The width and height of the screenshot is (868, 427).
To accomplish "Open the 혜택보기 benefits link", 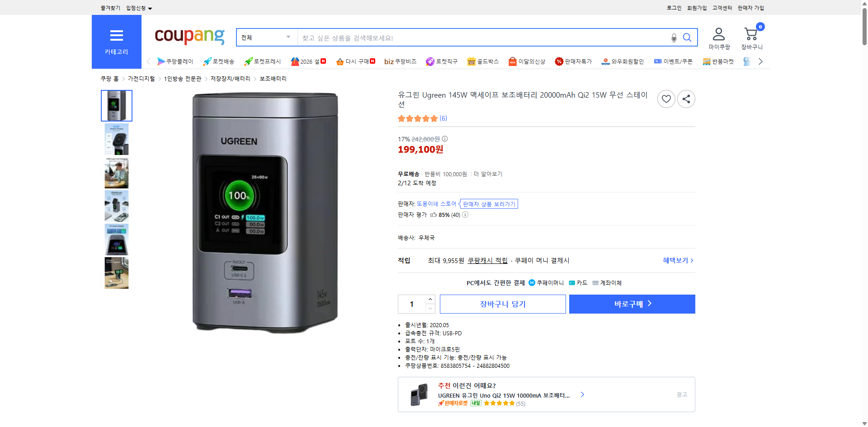I will (676, 260).
